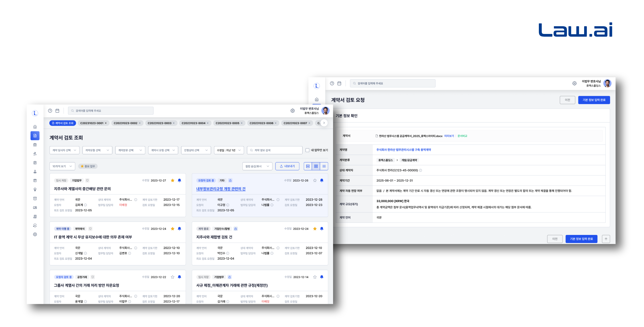644x327 pixels.
Task: Select 계약서 검토 조회 tab
Action: [63, 123]
